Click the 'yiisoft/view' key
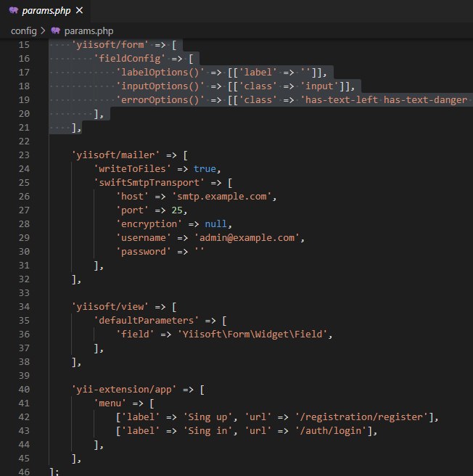Viewport: 473px width, 476px height. click(x=110, y=307)
